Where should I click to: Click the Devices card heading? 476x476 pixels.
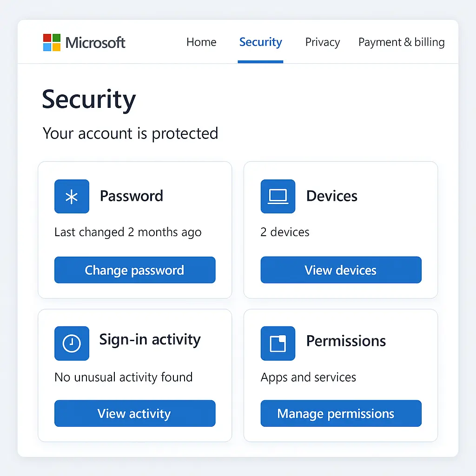(331, 196)
